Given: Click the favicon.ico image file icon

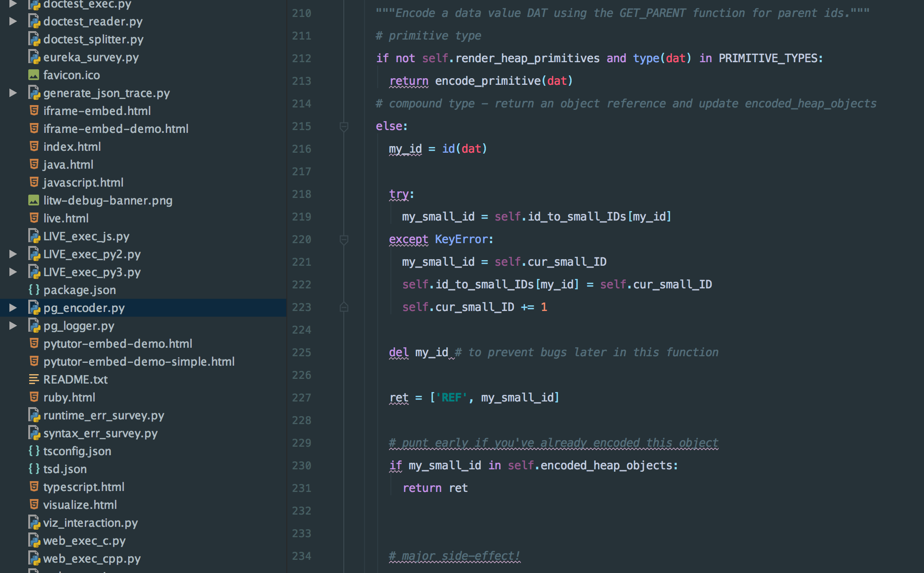Looking at the screenshot, I should pyautogui.click(x=34, y=75).
